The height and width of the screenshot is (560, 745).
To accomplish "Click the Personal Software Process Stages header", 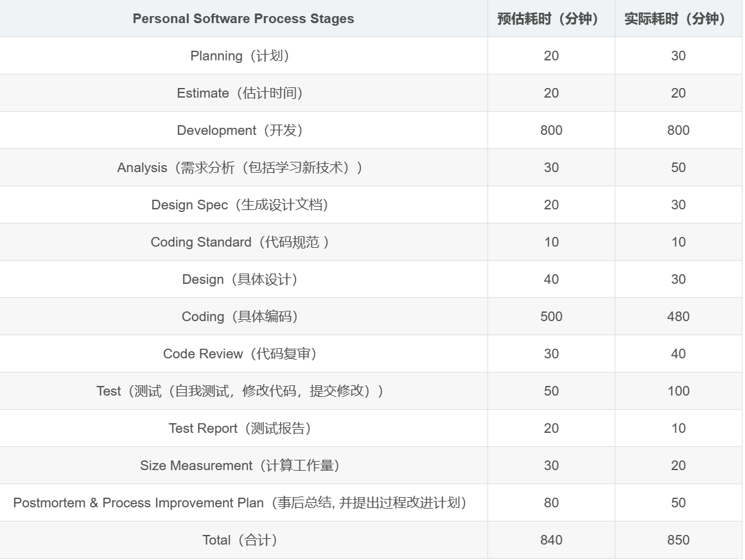I will pos(243,19).
